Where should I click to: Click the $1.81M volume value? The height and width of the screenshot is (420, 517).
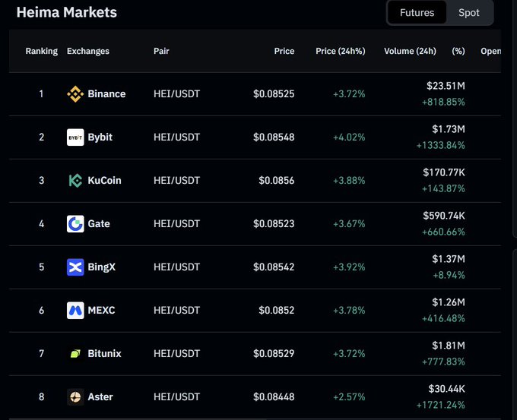pos(449,346)
